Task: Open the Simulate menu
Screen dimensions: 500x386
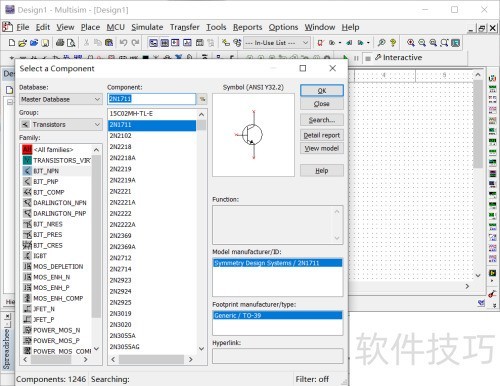Action: pos(147,27)
